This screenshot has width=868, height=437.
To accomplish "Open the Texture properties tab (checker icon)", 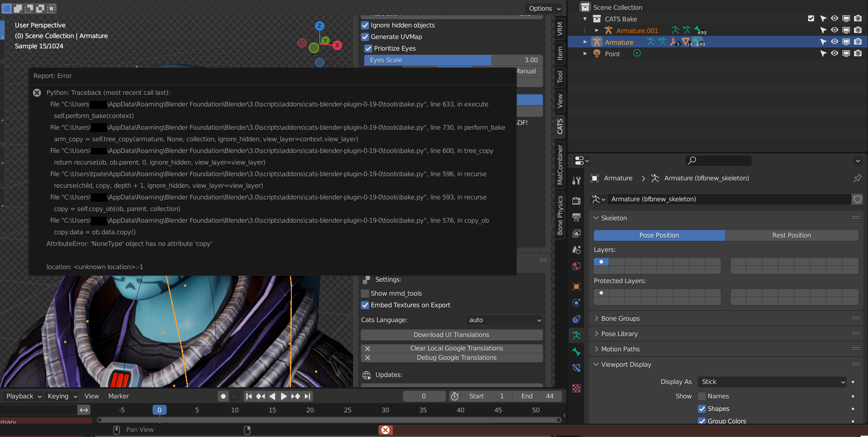I will pos(577,388).
